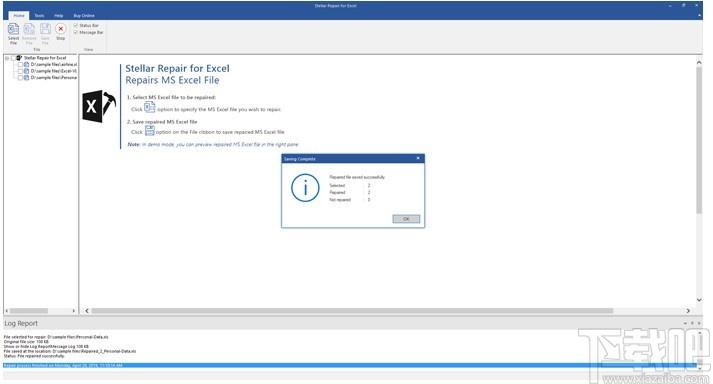Select the 'Status: File repaired successfully' log line
713x384 pixels.
click(34, 356)
